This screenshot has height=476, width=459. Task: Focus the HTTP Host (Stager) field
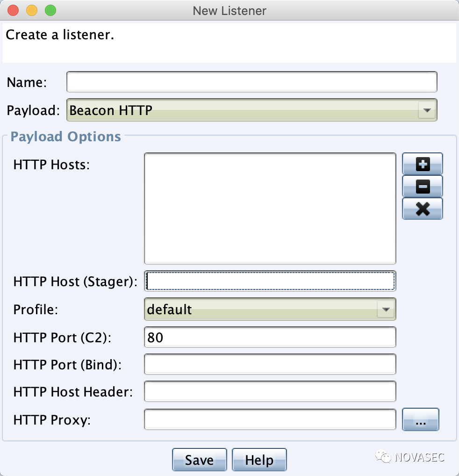tap(270, 281)
